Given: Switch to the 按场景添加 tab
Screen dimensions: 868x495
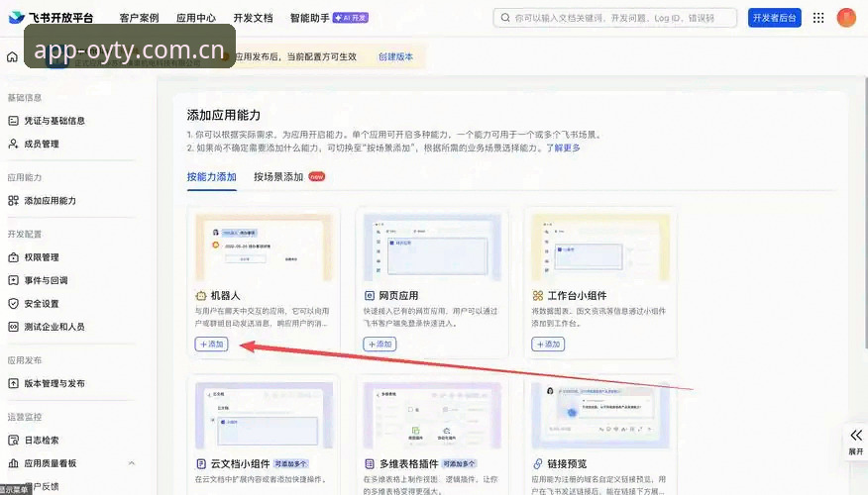Looking at the screenshot, I should 278,177.
